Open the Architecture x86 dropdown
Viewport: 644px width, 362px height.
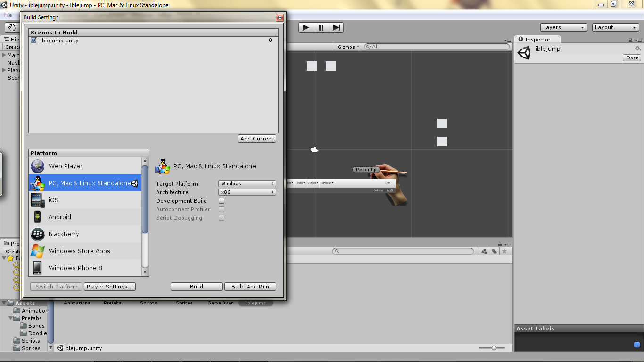coord(247,192)
